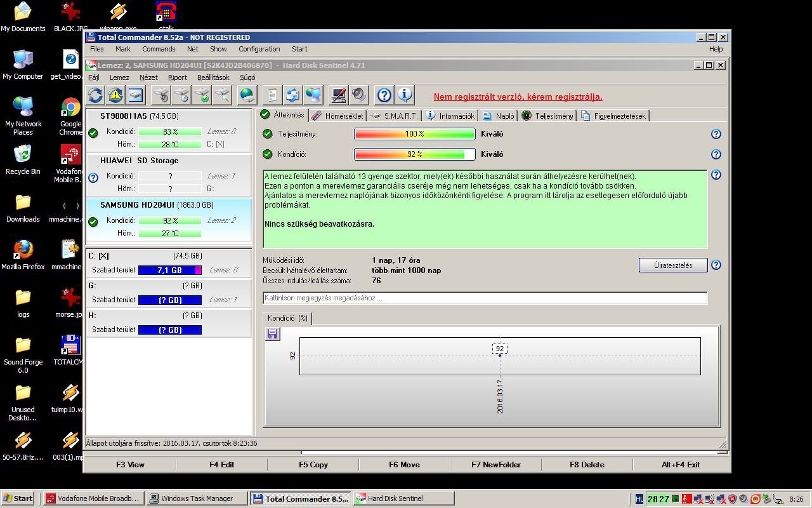Open Google Chrome desktop icon
The height and width of the screenshot is (508, 812).
[x=70, y=116]
